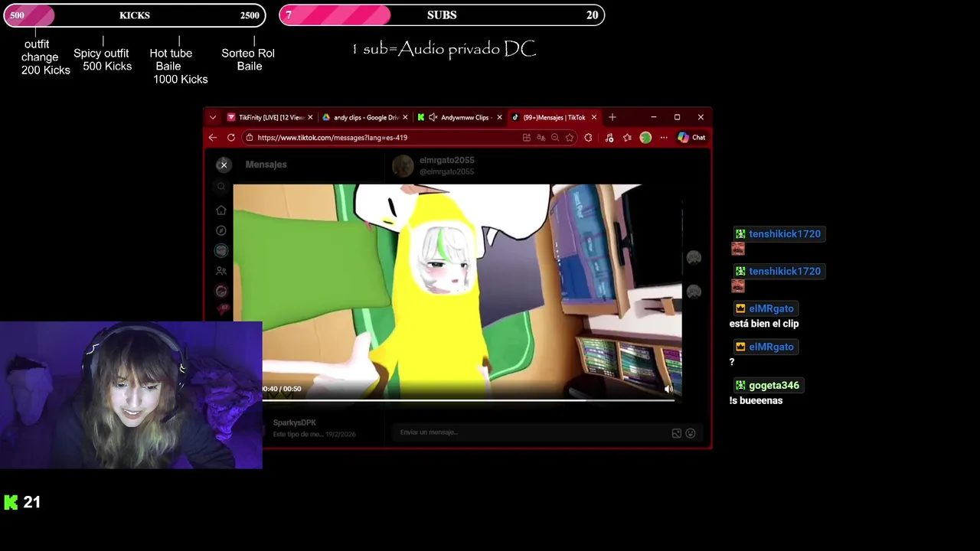Close the TikFinity LIVE tab
The width and height of the screenshot is (980, 551).
(310, 117)
